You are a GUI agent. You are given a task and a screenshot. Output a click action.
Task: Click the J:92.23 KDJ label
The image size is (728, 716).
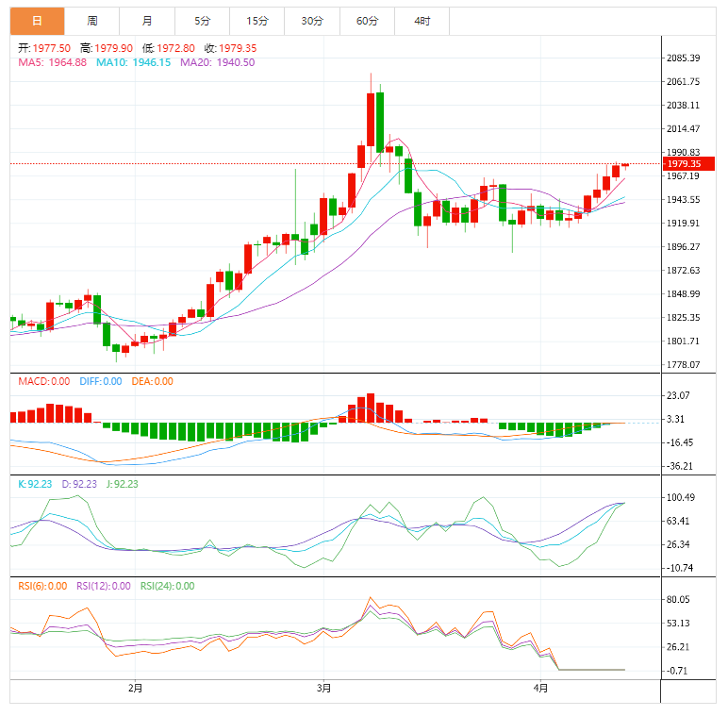(123, 484)
